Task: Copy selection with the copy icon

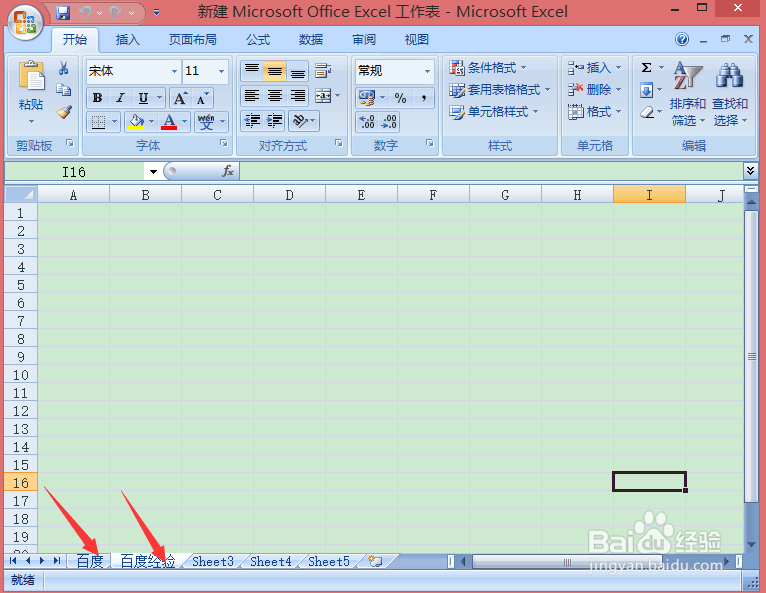Action: click(x=64, y=90)
